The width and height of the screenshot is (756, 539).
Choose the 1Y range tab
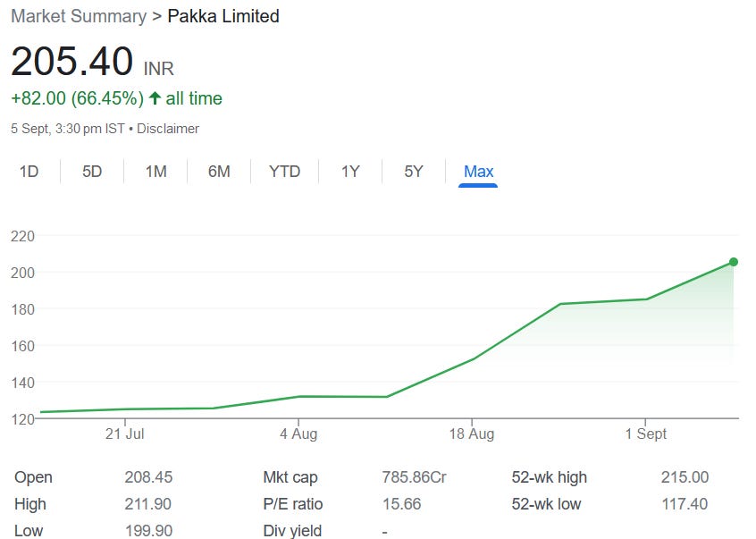tap(350, 171)
